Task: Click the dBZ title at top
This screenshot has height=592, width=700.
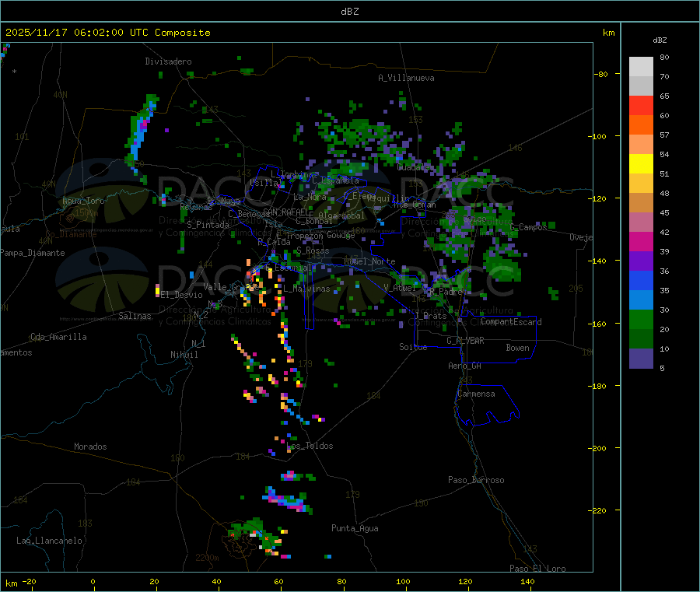Action: [349, 12]
